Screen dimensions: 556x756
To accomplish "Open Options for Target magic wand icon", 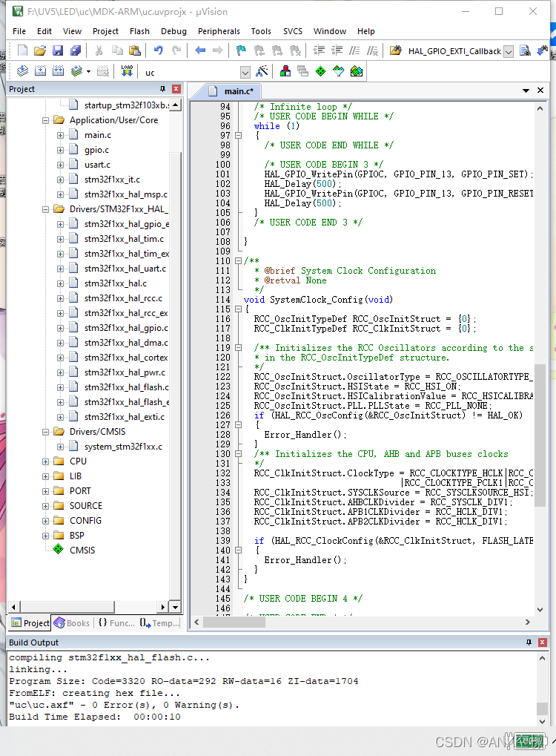I will 262,71.
